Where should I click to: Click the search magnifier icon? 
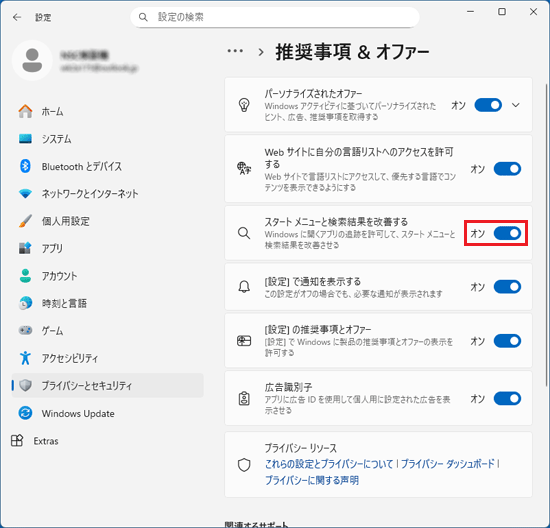click(x=143, y=17)
